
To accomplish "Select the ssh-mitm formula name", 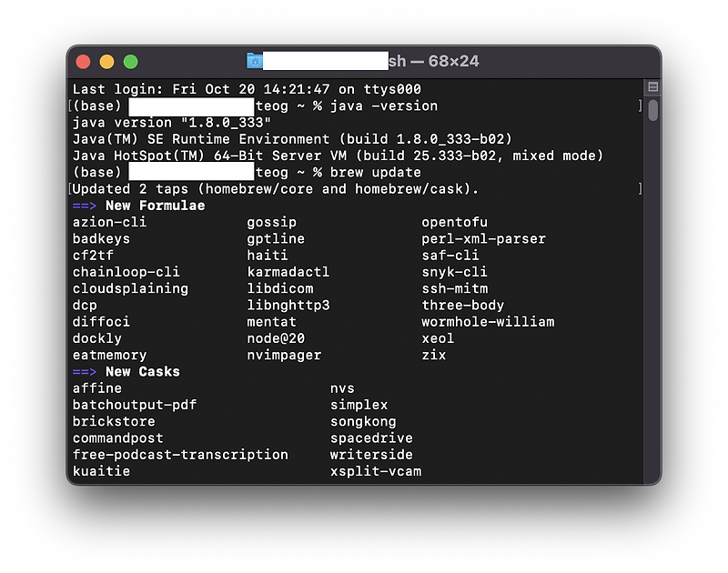I will coord(454,288).
